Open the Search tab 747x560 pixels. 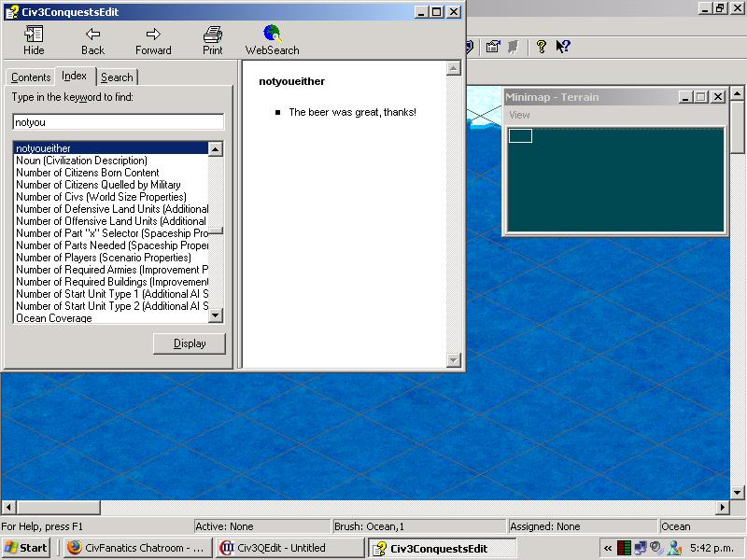pyautogui.click(x=117, y=77)
